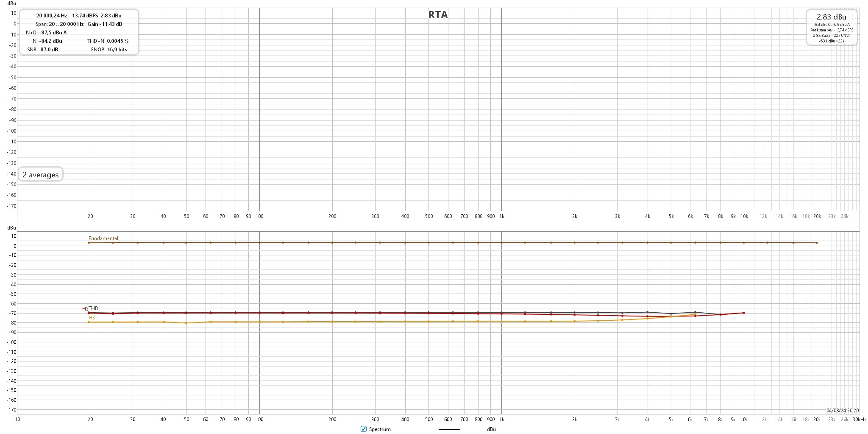The image size is (868, 434).
Task: Click the red 'H2' trace label
Action: pyautogui.click(x=85, y=309)
